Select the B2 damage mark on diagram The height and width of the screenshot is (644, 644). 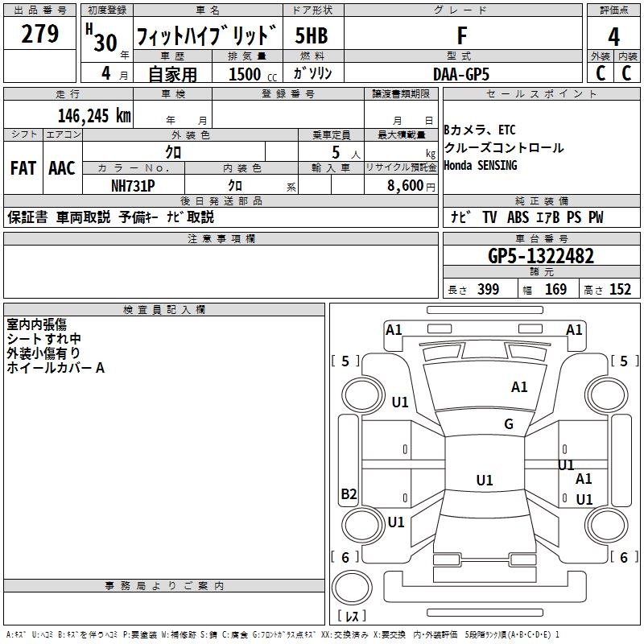tap(349, 494)
